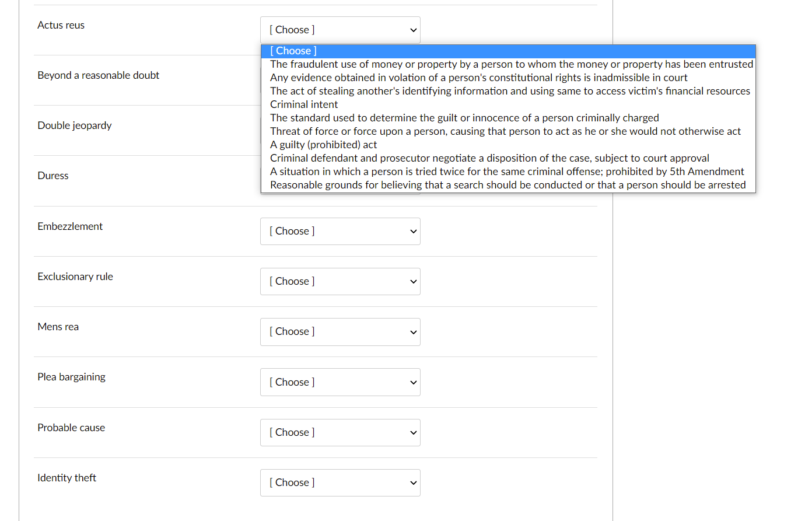Screen dimensions: 812x521
Task: Click the 'Embezzlement' term label
Action: coord(70,226)
